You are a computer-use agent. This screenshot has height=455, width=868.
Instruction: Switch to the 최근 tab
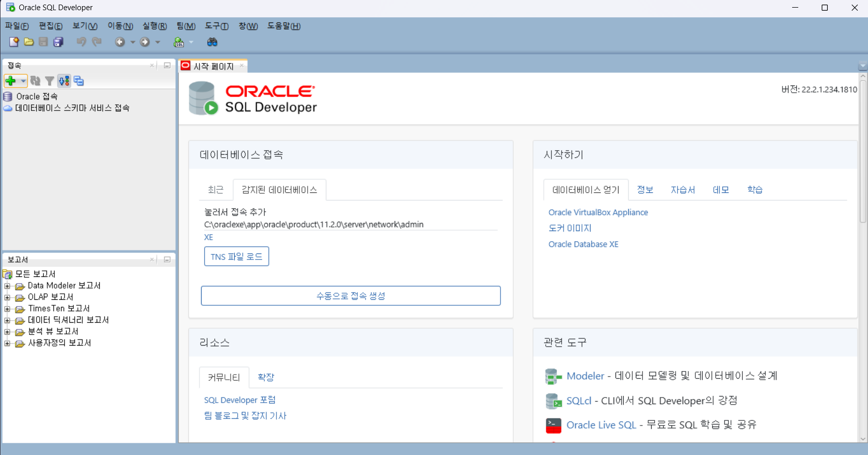pos(216,190)
